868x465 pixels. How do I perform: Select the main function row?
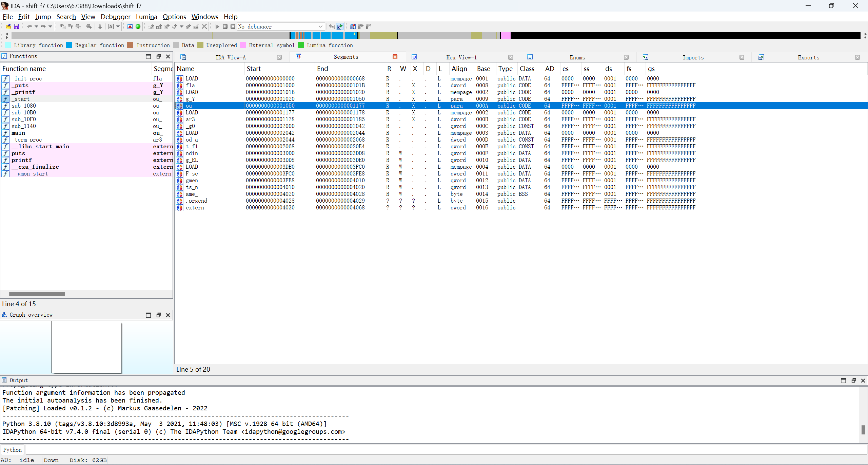[87, 133]
